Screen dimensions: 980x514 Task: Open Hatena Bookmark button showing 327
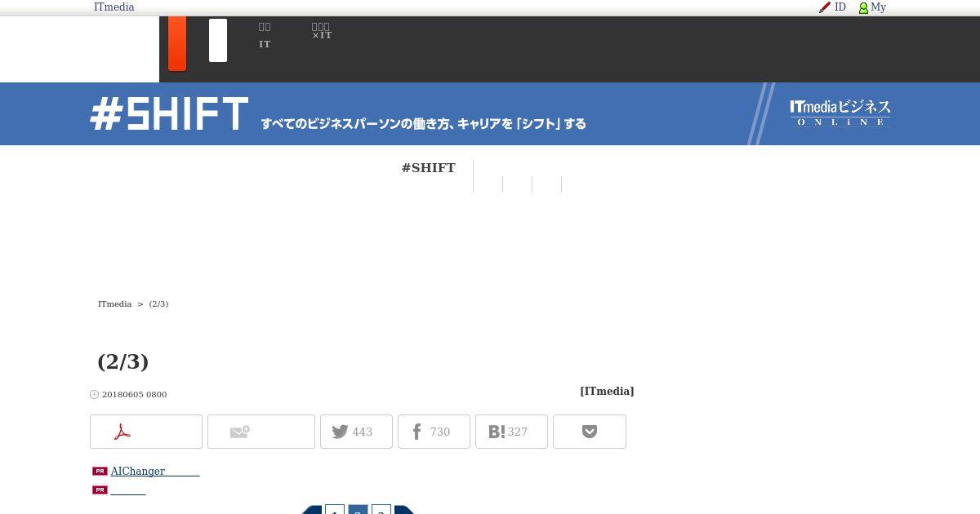pyautogui.click(x=511, y=432)
